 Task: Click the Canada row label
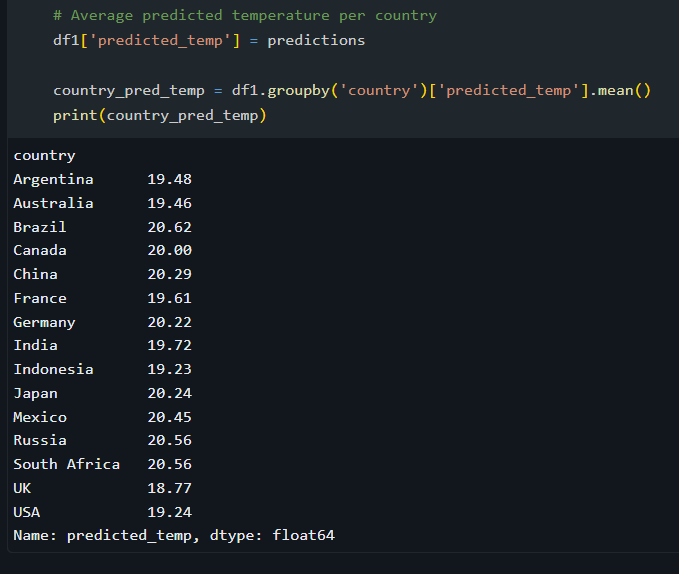(x=40, y=250)
